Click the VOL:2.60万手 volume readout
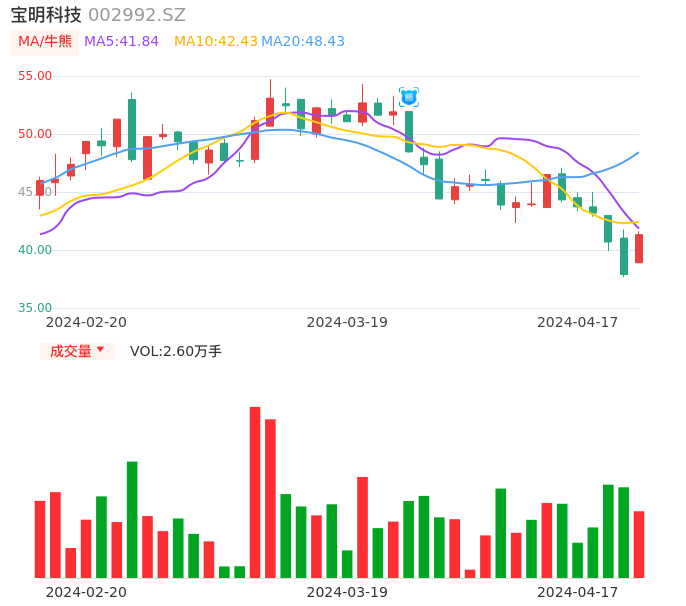The width and height of the screenshot is (686, 606). point(175,351)
